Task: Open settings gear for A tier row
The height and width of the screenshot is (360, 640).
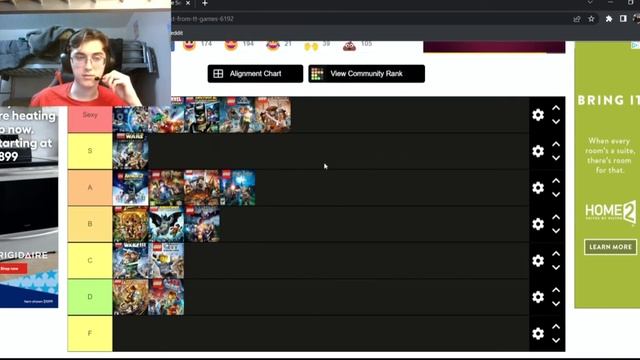Action: pyautogui.click(x=538, y=188)
